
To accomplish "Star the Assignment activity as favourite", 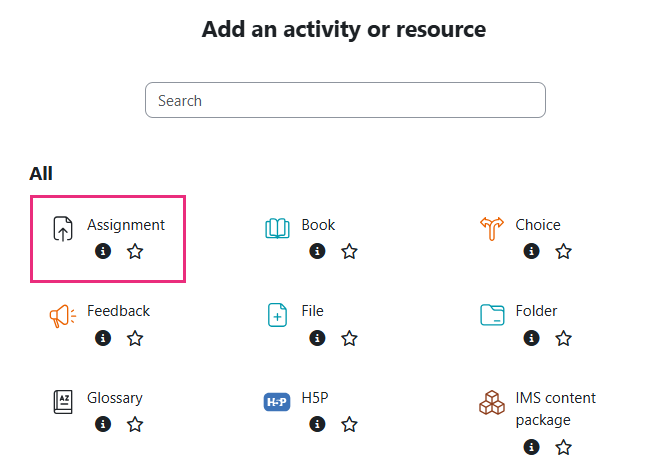I will pyautogui.click(x=135, y=252).
